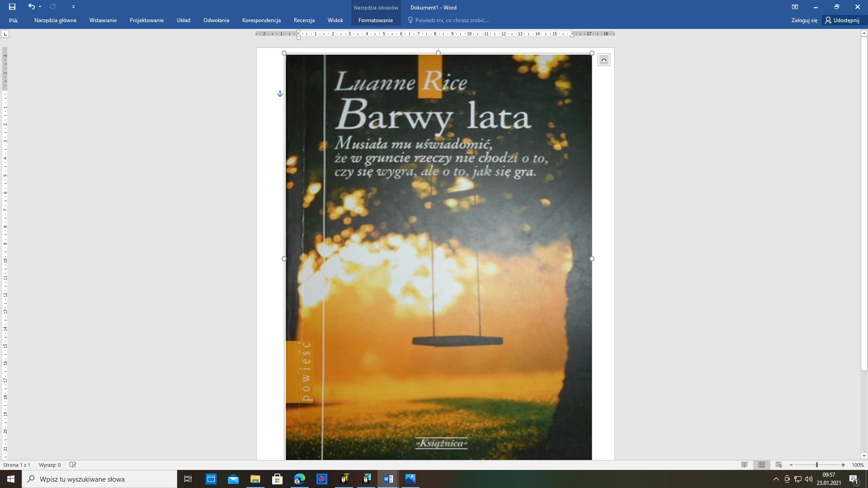Expand the Undo history dropdown arrow
The image size is (868, 488).
pyautogui.click(x=40, y=7)
